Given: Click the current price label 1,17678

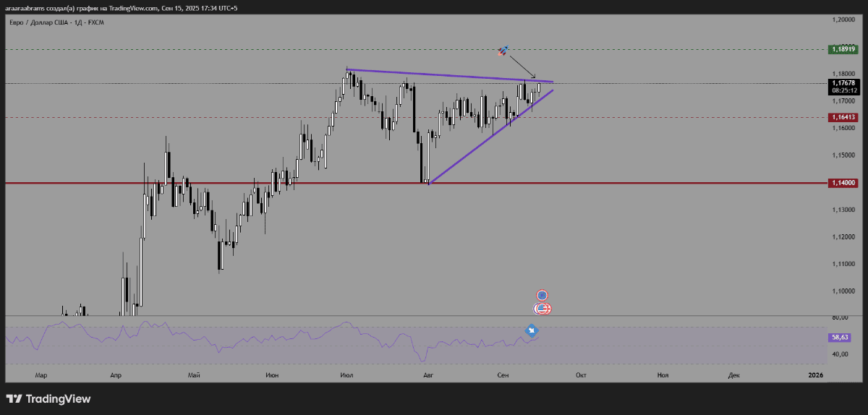Looking at the screenshot, I should (x=843, y=83).
